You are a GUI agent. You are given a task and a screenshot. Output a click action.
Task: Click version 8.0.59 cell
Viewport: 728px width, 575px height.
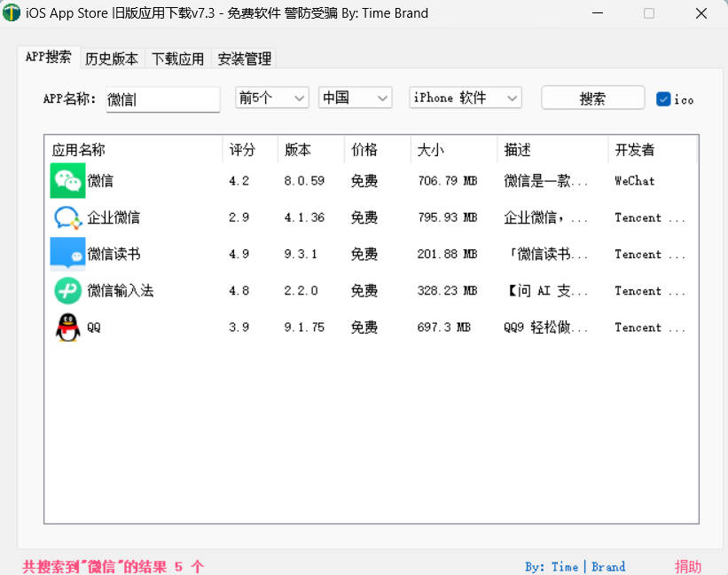(304, 181)
